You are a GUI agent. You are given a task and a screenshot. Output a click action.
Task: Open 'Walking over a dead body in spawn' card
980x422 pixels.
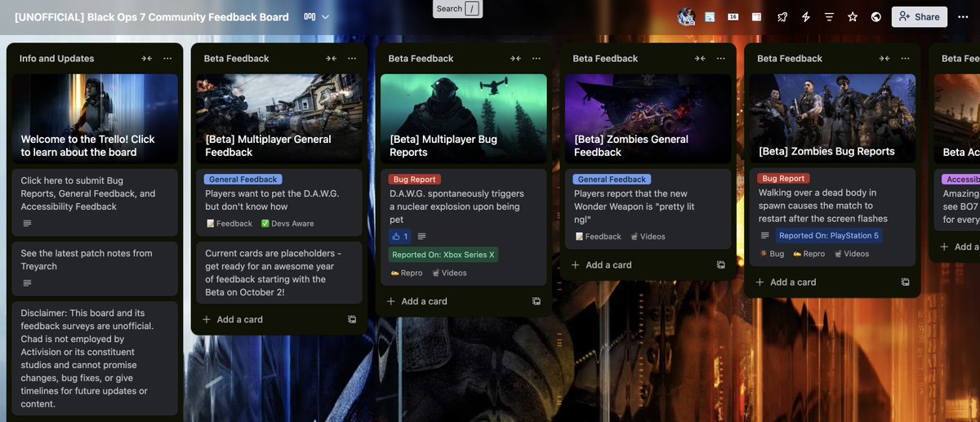[833, 216]
